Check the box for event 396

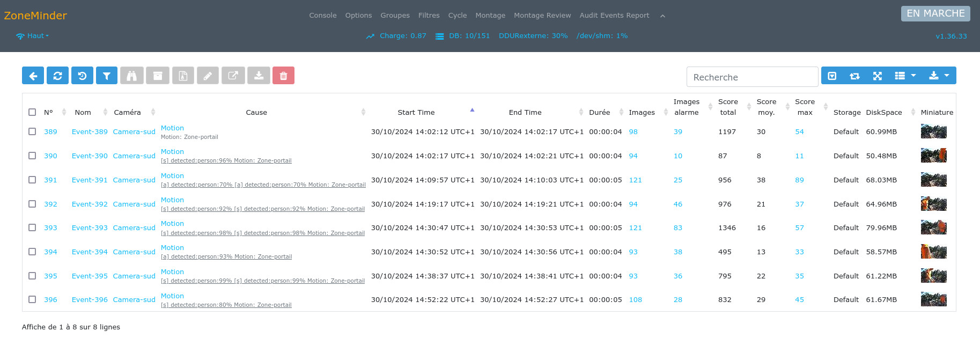coord(32,299)
